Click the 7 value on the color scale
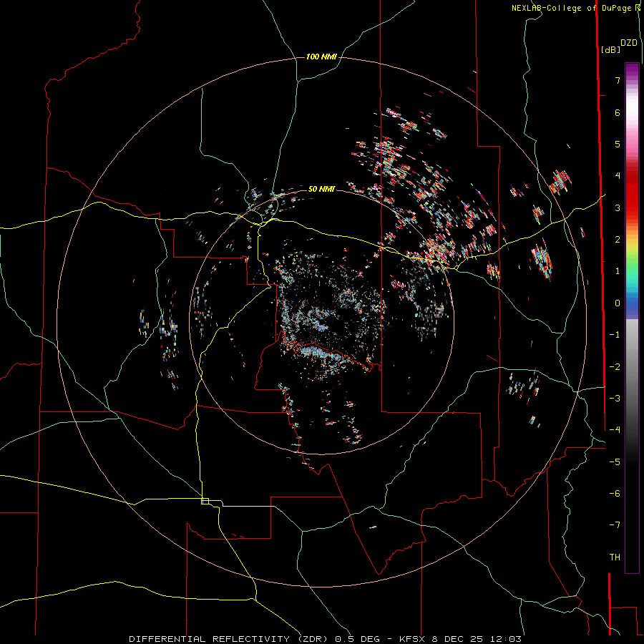The image size is (644, 644). (618, 80)
